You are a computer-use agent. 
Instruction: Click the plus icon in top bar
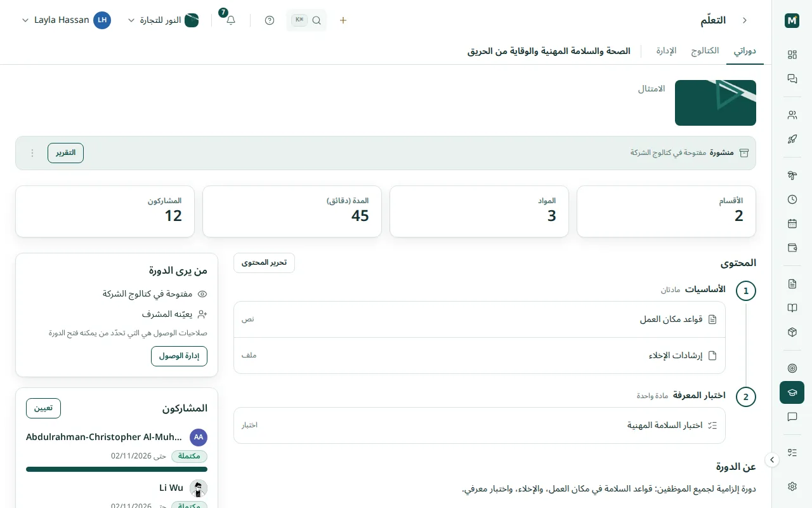(343, 20)
